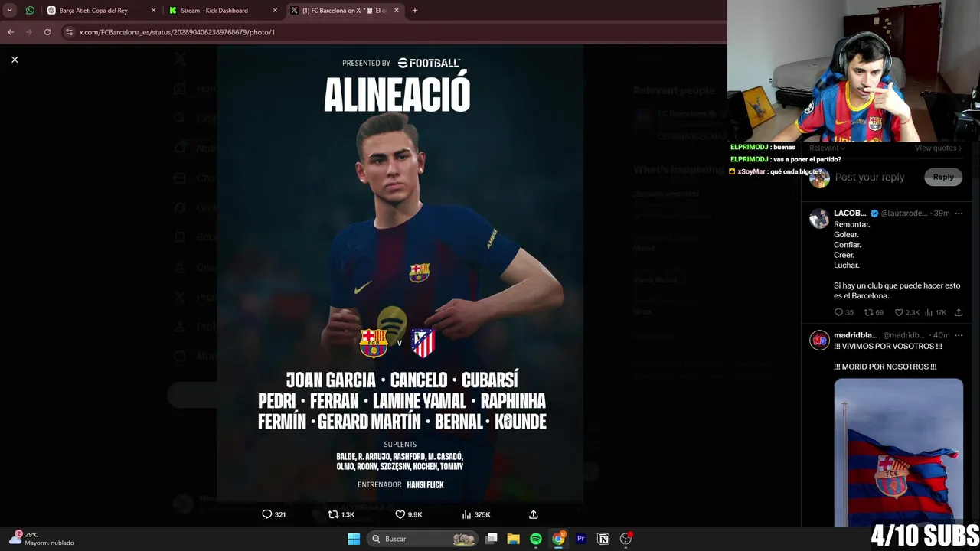Open a new browser tab
Image resolution: width=980 pixels, height=551 pixels.
[414, 11]
